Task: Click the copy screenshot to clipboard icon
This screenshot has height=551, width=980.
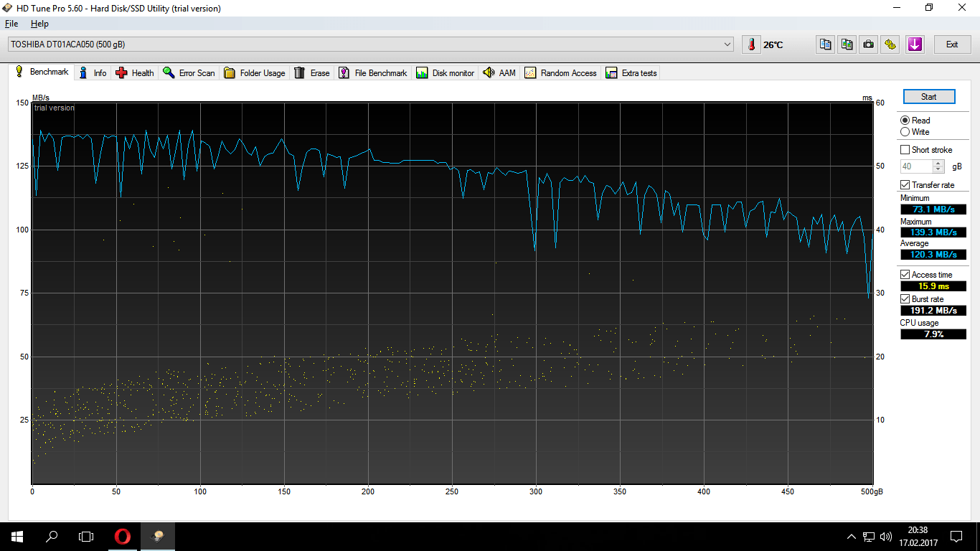Action: [x=847, y=44]
